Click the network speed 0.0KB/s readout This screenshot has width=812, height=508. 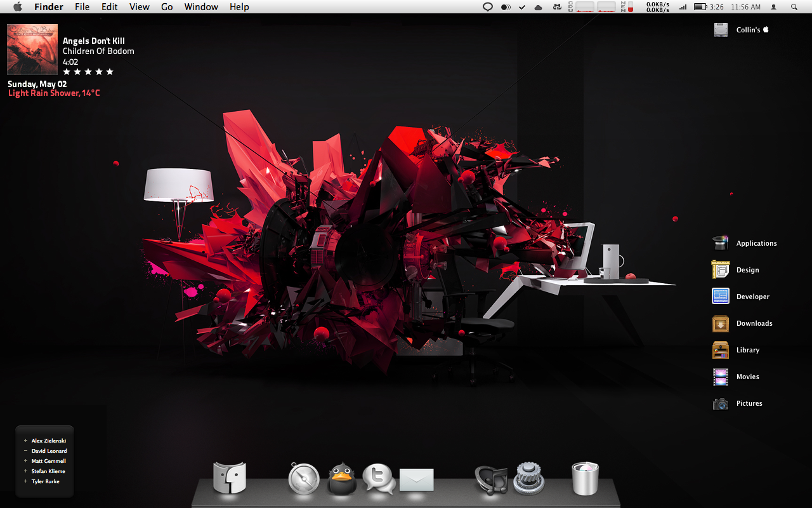pyautogui.click(x=658, y=7)
